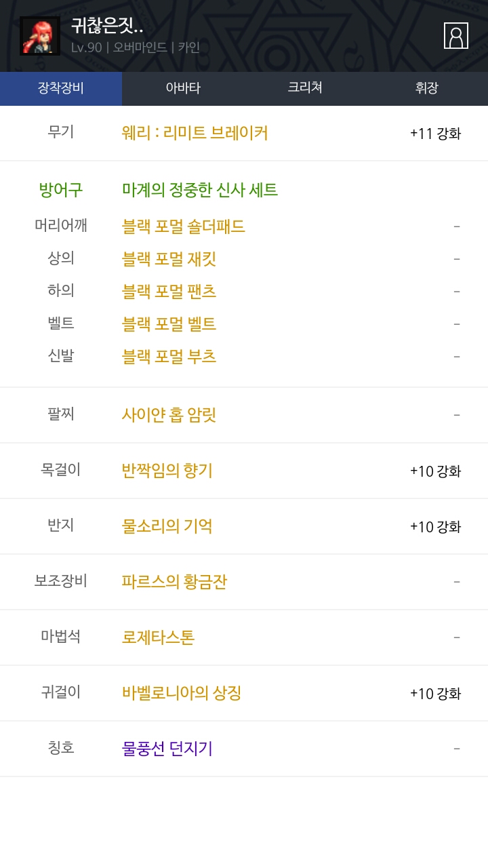The width and height of the screenshot is (488, 868).
Task: Tap the 로제타스톤 magic stone
Action: [x=159, y=637]
